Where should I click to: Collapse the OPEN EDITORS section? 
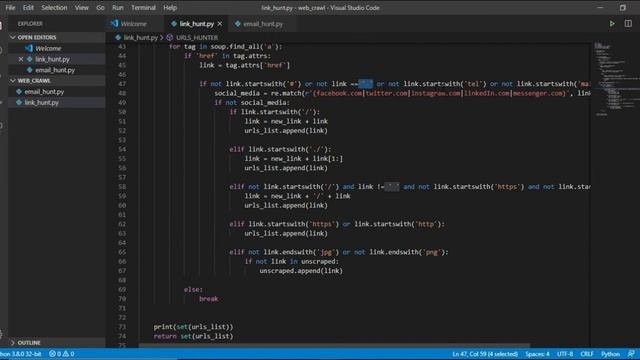[x=57, y=37]
